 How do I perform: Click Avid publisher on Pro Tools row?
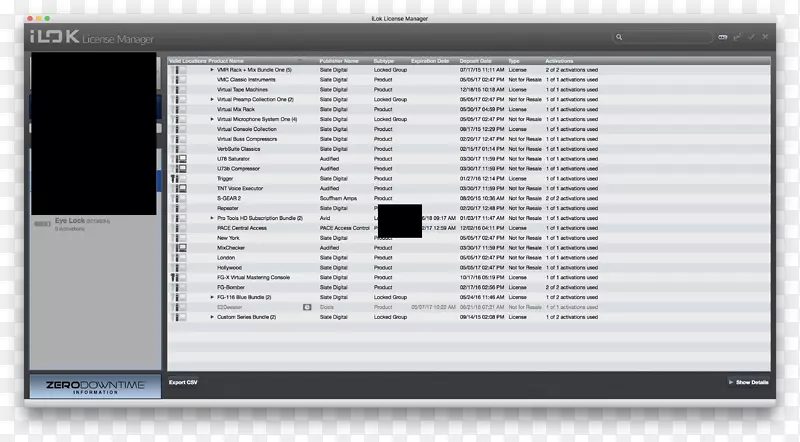click(x=324, y=218)
